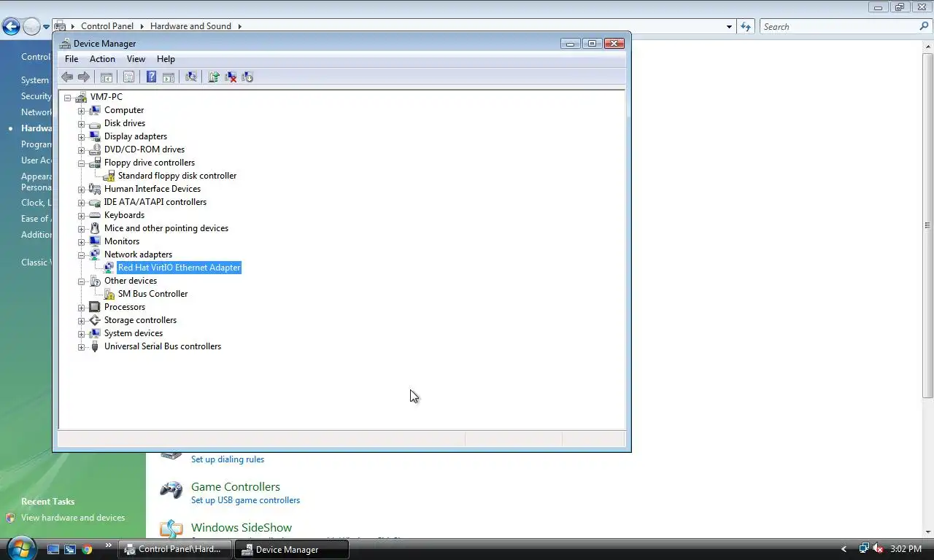Expand the IDE ATA/ATAPI controllers node
The width and height of the screenshot is (934, 560).
point(81,202)
